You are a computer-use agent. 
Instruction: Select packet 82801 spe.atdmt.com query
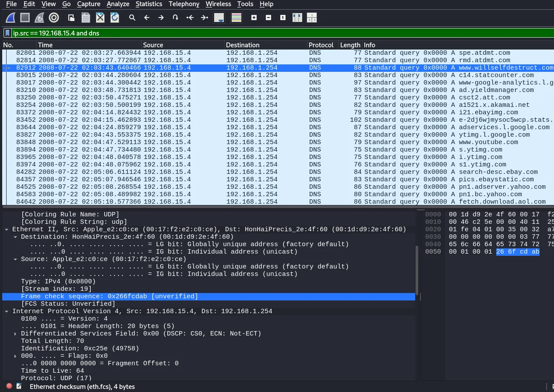pos(278,53)
